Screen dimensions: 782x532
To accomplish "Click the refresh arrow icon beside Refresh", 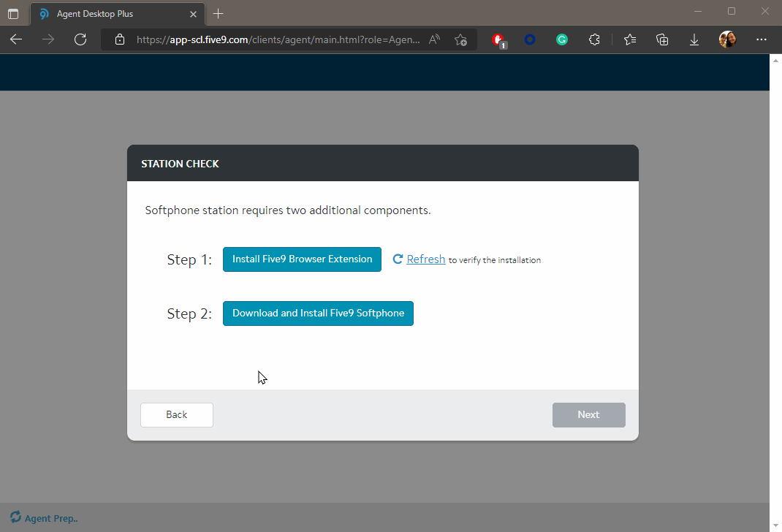I will (x=398, y=259).
